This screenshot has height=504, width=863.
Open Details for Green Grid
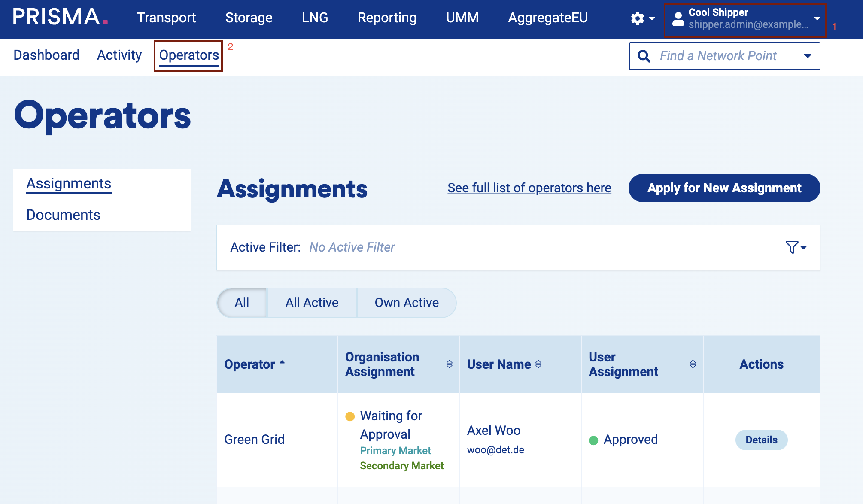point(761,440)
